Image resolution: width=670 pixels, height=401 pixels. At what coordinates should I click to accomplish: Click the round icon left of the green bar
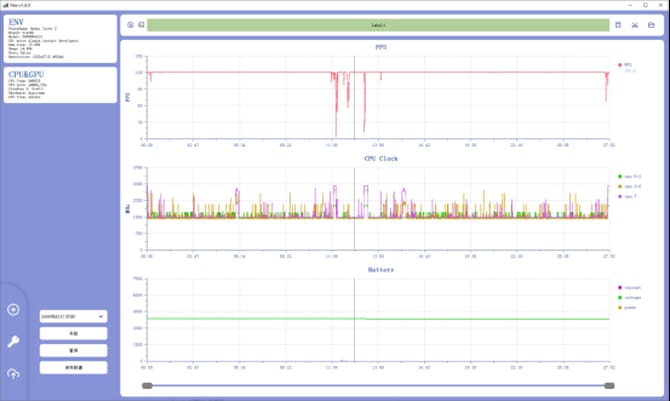(130, 25)
